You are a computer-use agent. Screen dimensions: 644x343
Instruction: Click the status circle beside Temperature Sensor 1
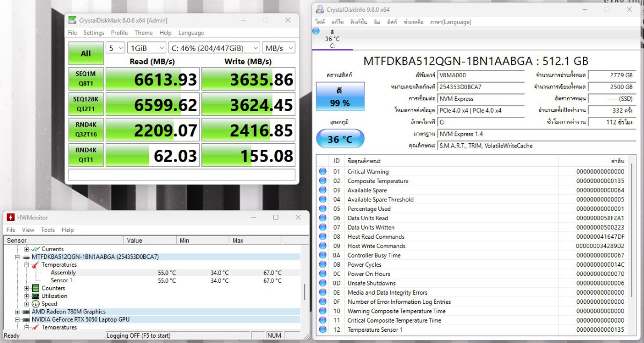pyautogui.click(x=323, y=330)
